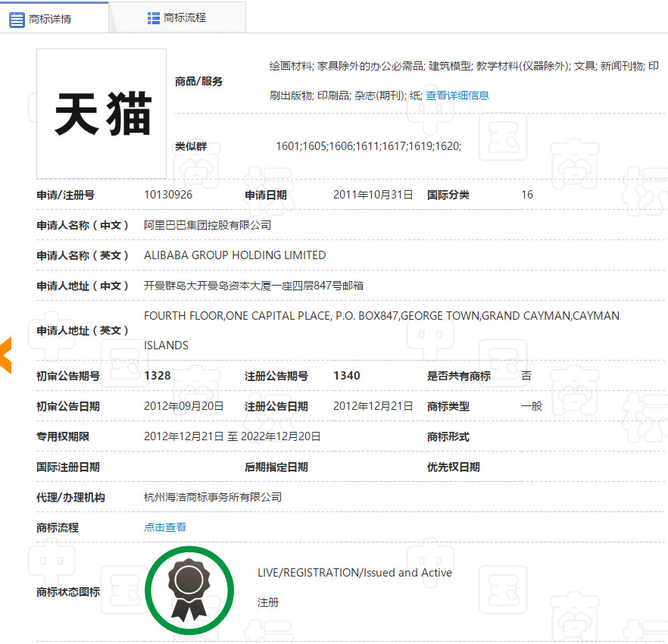
Task: Select the exclusive right period 2012年12月21日 至 2022年12月20日
Action: 233,436
